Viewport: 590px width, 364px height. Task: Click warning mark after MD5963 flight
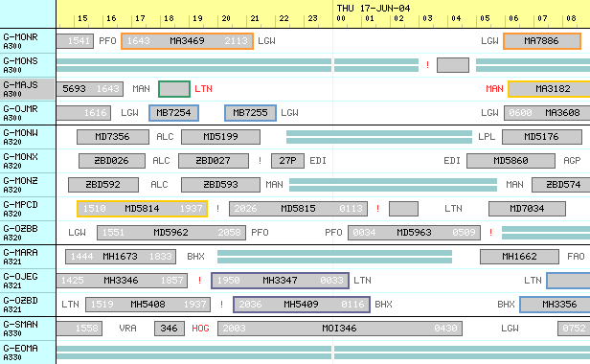(x=490, y=233)
